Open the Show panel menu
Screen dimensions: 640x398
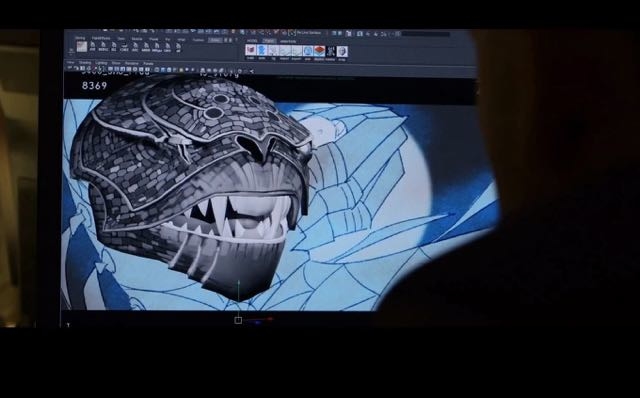click(x=116, y=63)
